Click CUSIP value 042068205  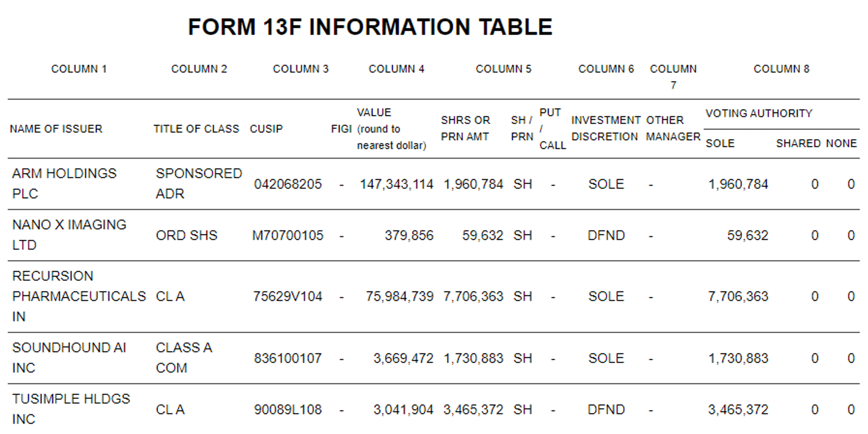(288, 184)
